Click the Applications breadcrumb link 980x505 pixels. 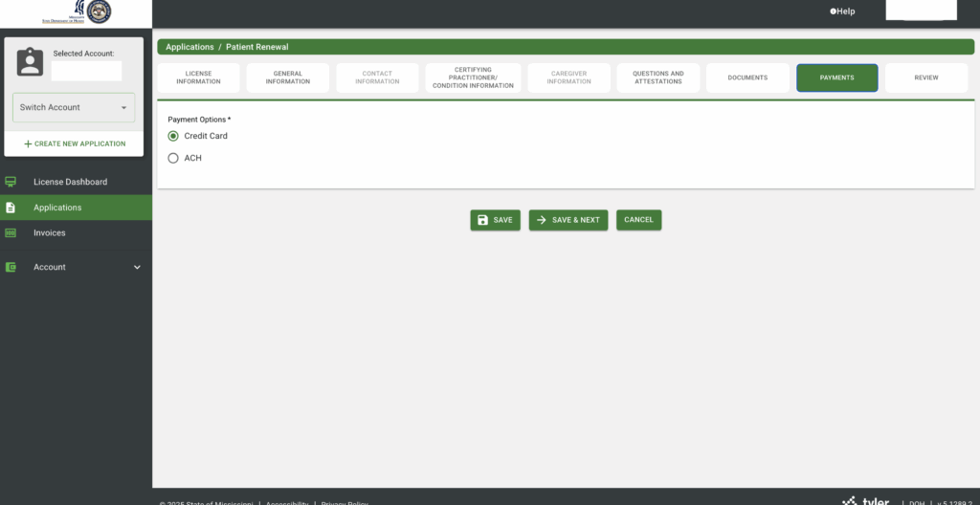tap(189, 47)
